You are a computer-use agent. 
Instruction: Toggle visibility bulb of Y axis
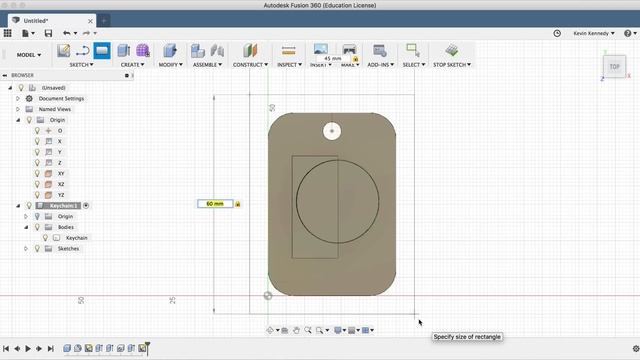pyautogui.click(x=37, y=152)
